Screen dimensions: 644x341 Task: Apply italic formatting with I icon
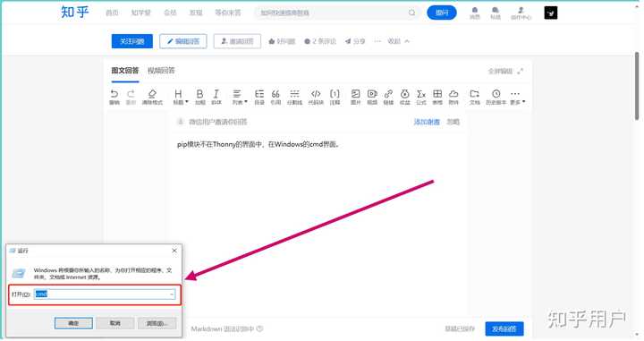(x=216, y=97)
